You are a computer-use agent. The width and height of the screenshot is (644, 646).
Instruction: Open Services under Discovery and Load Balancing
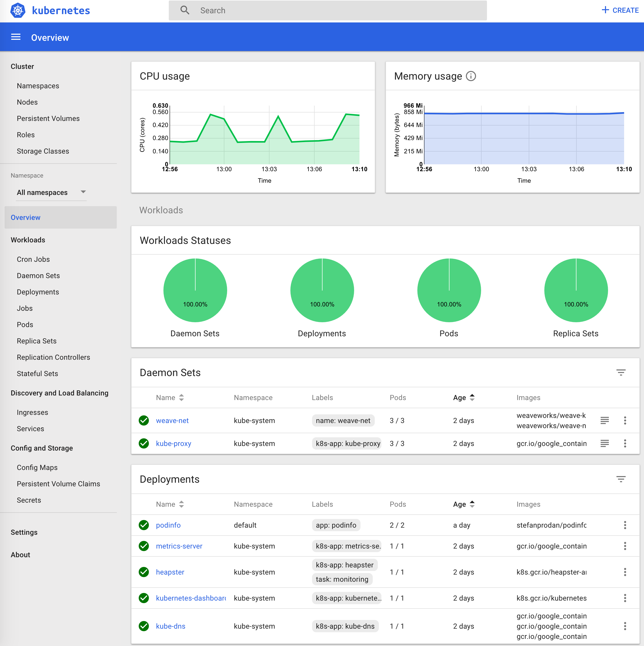[x=30, y=429]
